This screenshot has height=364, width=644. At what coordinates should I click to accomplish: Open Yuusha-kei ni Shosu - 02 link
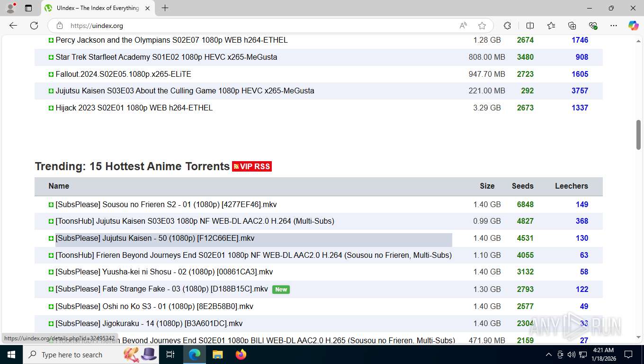(164, 272)
